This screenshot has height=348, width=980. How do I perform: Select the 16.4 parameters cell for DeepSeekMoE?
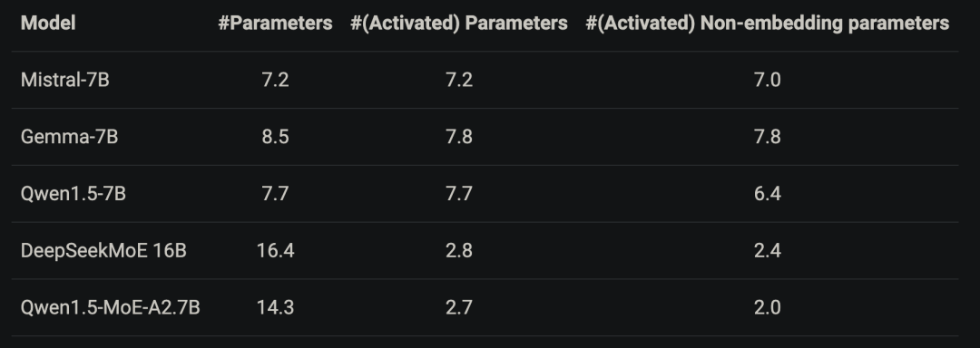[x=275, y=251]
